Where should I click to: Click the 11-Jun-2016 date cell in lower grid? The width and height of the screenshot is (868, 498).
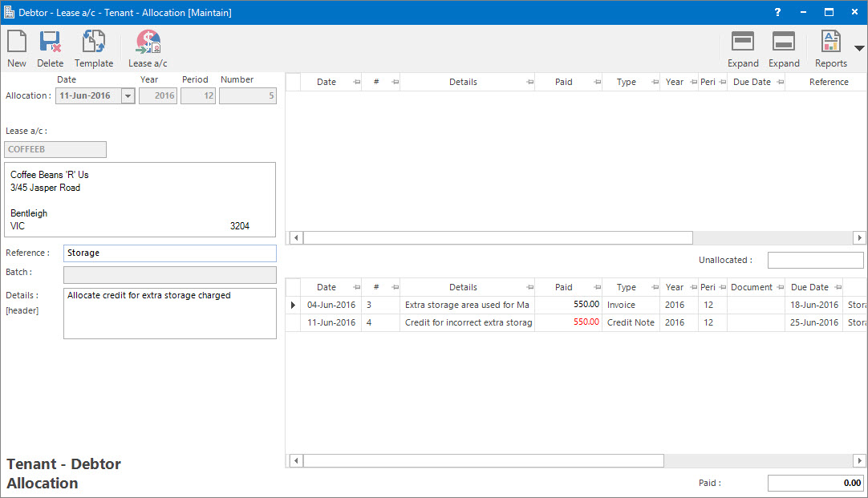tap(331, 322)
